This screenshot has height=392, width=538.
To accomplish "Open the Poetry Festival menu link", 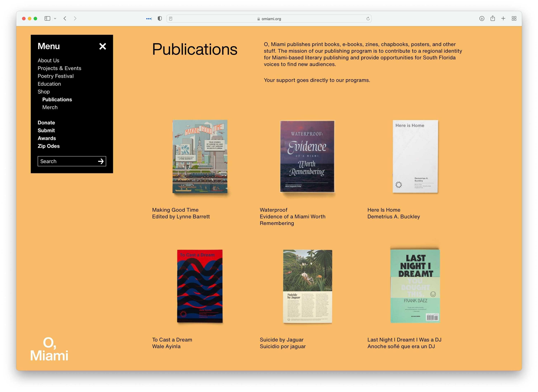I will 56,76.
